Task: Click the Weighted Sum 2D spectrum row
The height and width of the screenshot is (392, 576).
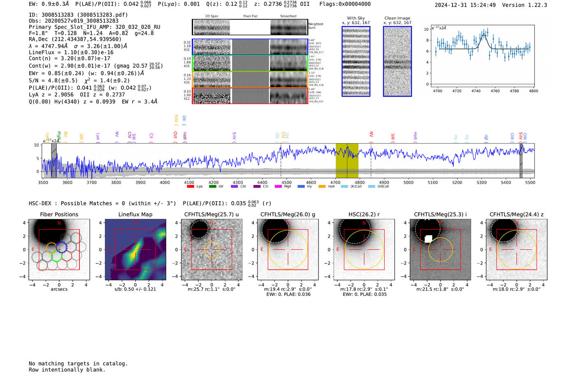Action: point(250,27)
